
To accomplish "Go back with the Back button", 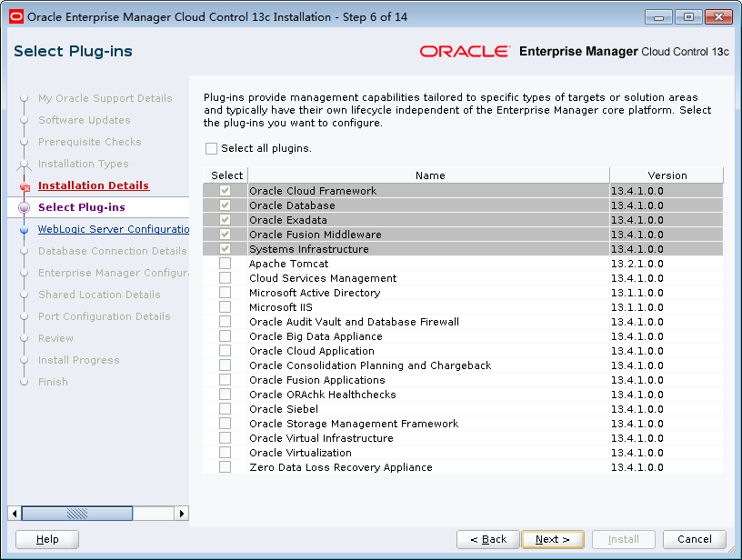I will point(488,539).
